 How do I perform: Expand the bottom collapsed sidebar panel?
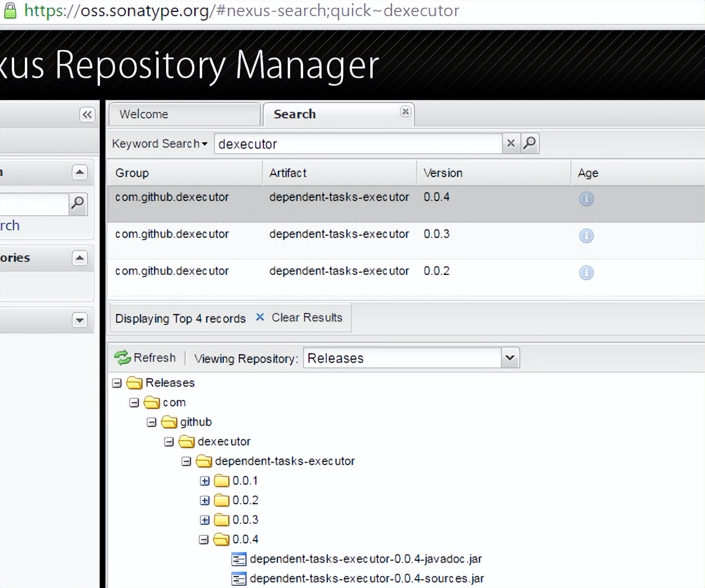[80, 320]
